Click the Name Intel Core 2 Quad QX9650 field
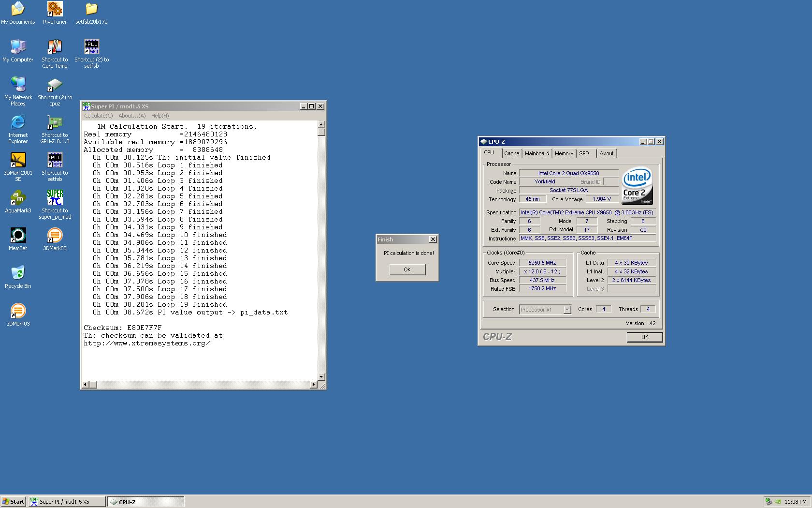Image resolution: width=812 pixels, height=508 pixels. pos(569,173)
